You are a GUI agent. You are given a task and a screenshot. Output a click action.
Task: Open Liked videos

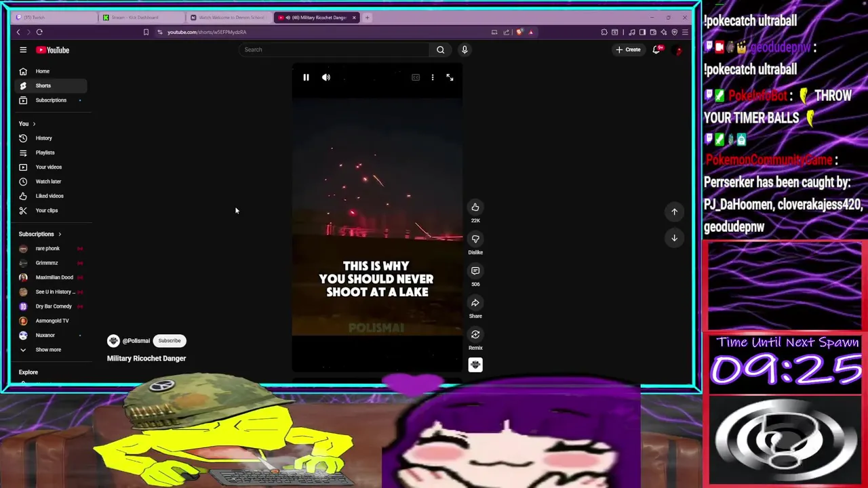[51, 196]
